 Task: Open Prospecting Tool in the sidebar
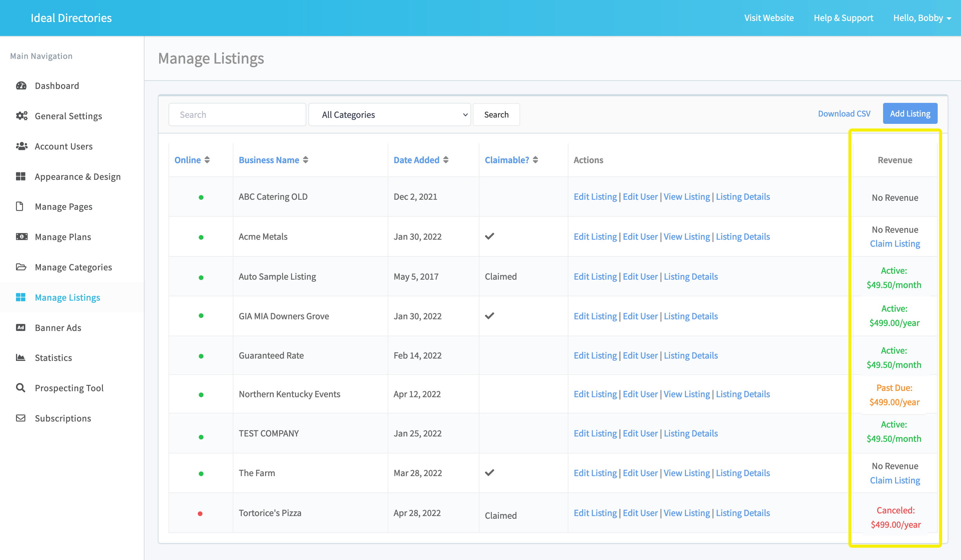point(69,388)
